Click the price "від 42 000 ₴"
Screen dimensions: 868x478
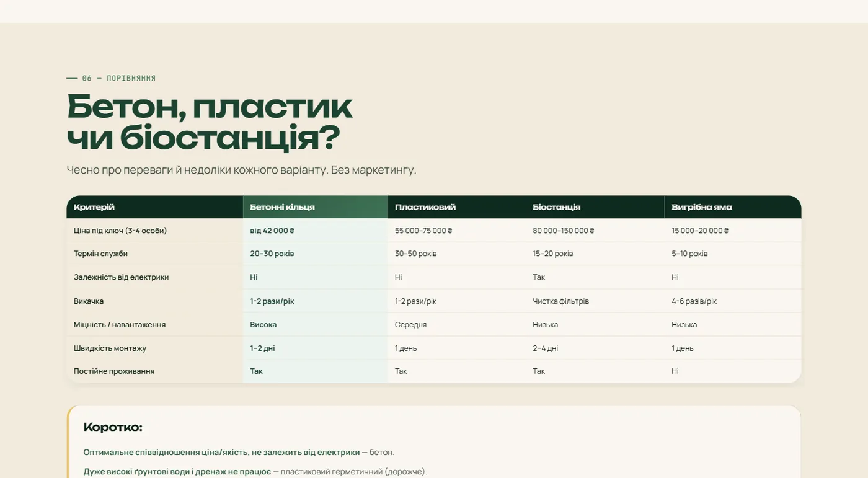point(272,231)
